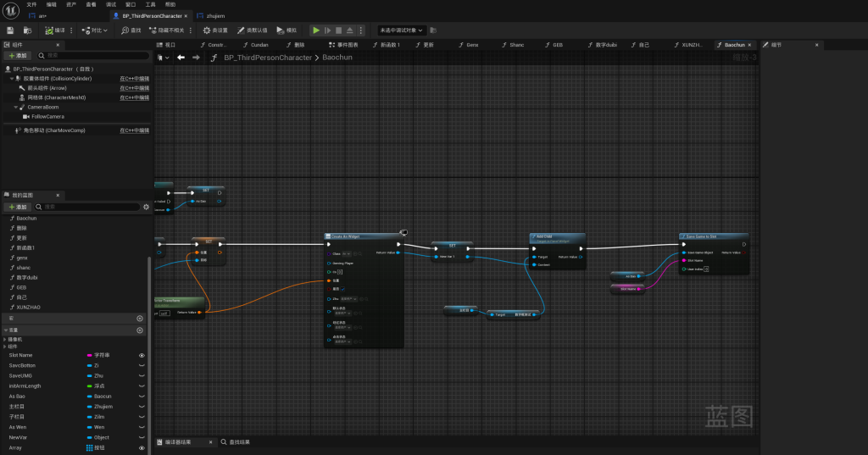Select the Baochun function in My Blueprint
868x455 pixels.
(26, 218)
